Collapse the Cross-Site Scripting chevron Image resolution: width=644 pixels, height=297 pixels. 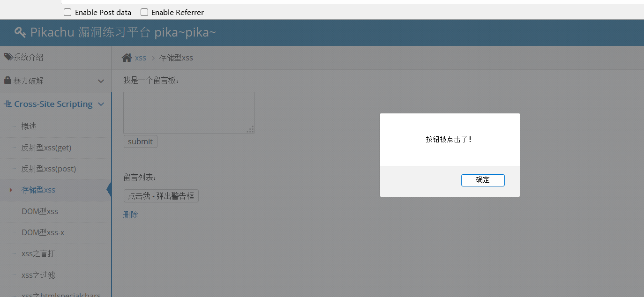[x=101, y=104]
